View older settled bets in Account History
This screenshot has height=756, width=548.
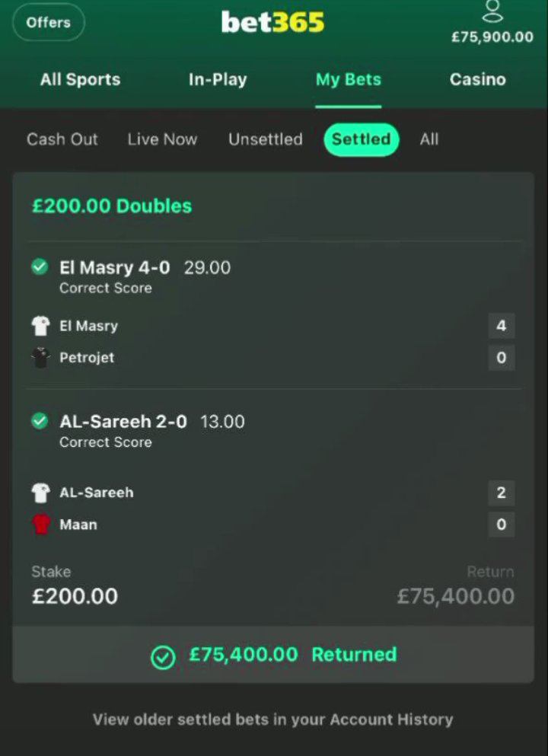272,719
